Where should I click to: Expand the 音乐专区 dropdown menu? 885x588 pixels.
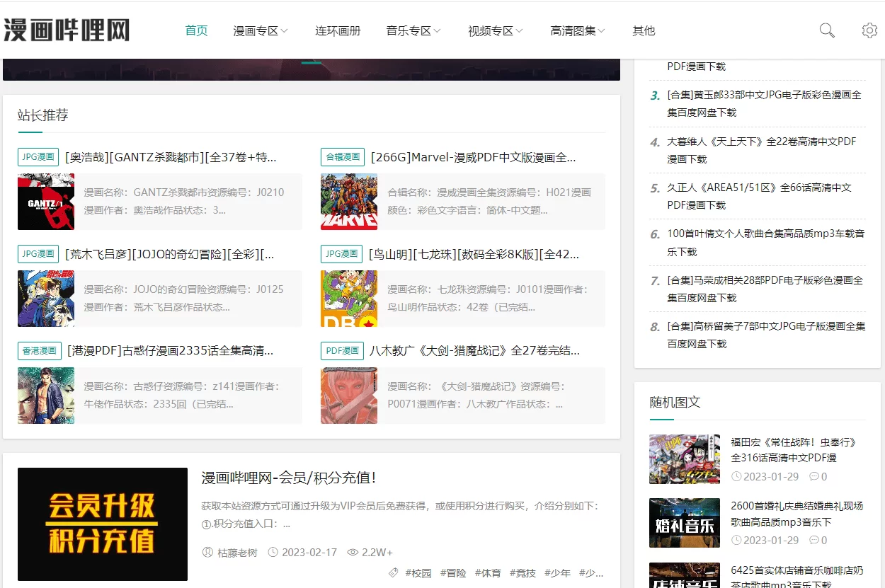tap(413, 31)
